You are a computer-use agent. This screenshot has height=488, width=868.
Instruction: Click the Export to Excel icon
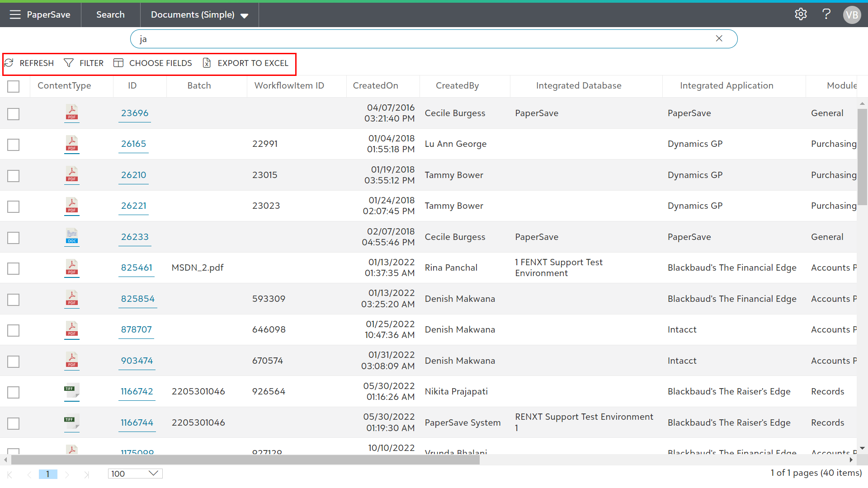click(207, 63)
